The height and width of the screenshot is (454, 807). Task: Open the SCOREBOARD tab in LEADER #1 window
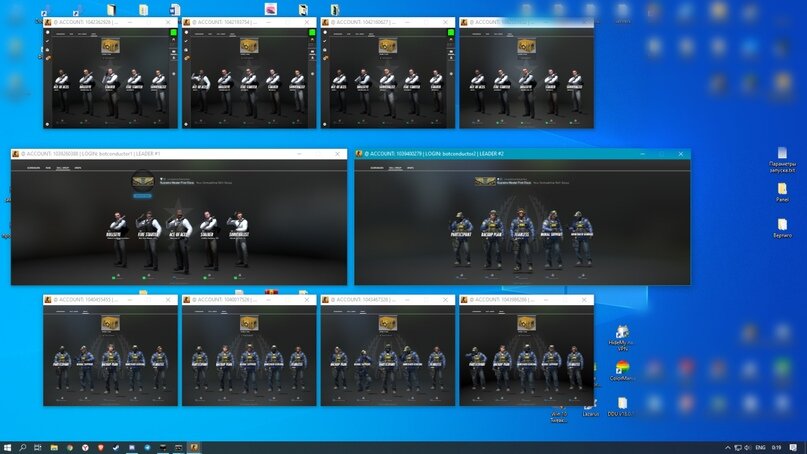tap(33, 168)
